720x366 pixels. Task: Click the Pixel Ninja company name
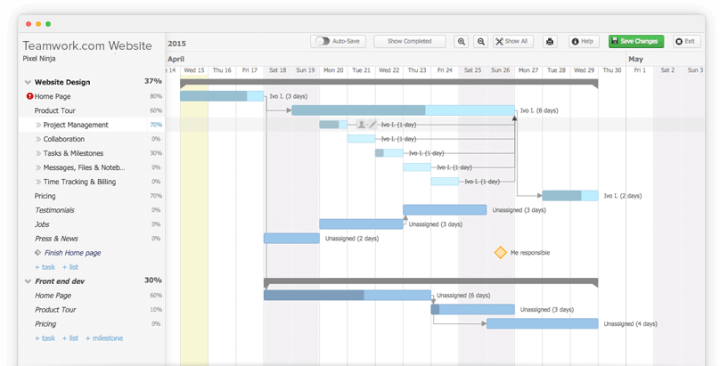tap(39, 59)
